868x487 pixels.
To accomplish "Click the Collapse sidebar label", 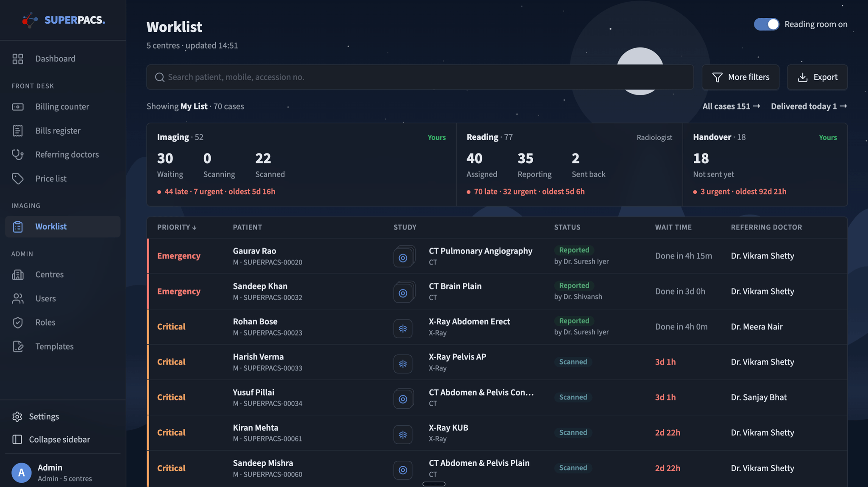I will (59, 440).
